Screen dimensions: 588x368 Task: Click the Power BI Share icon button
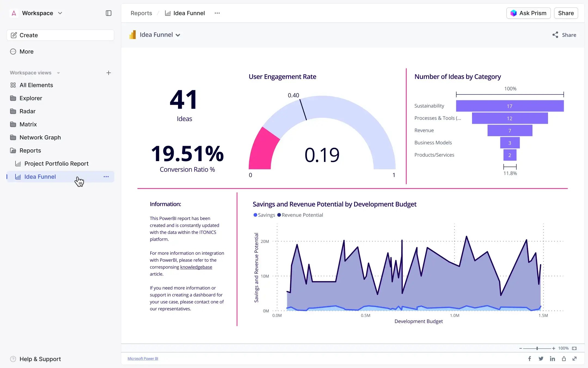click(564, 35)
